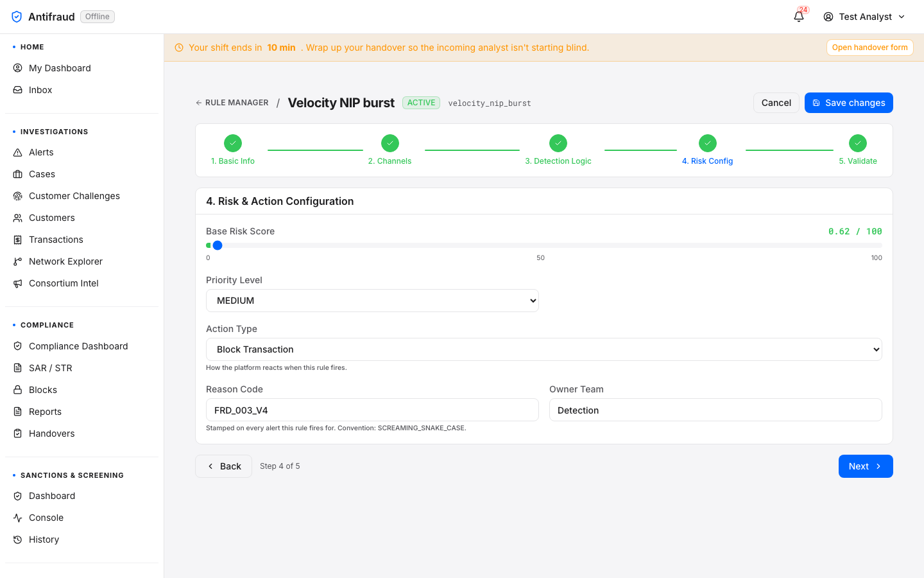
Task: Click the Test Analyst user avatar icon
Action: 828,17
